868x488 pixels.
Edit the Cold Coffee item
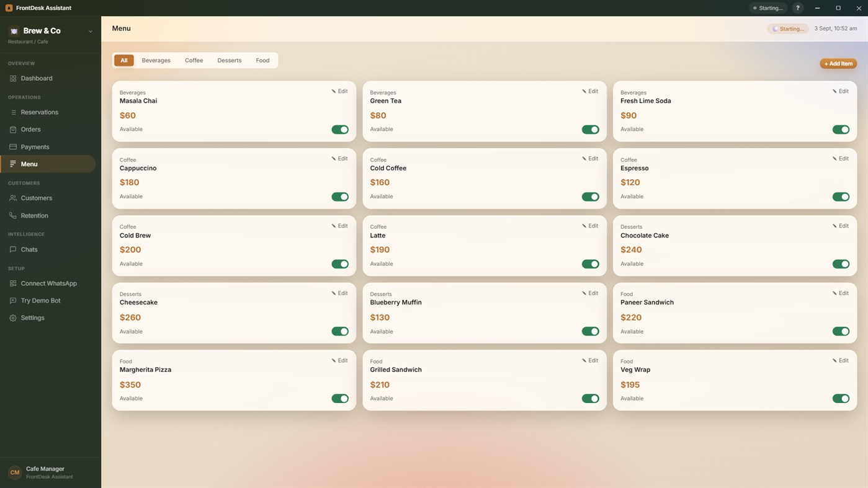tap(590, 159)
